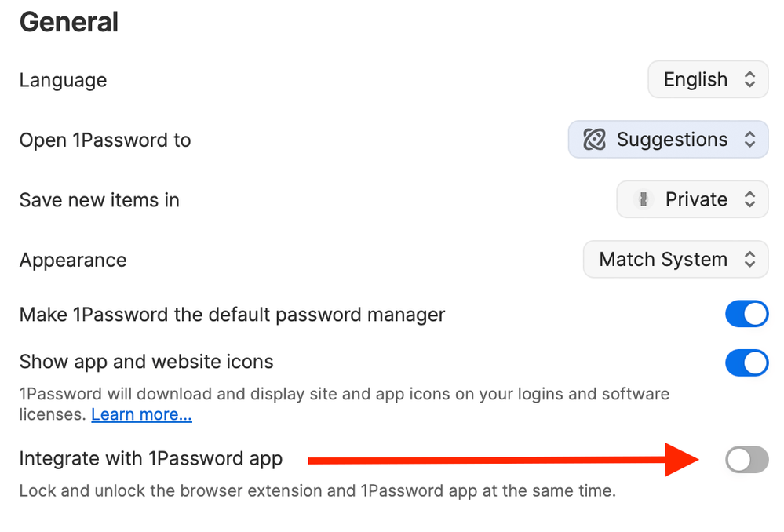Open the Save new items in Private dropdown

pyautogui.click(x=692, y=199)
